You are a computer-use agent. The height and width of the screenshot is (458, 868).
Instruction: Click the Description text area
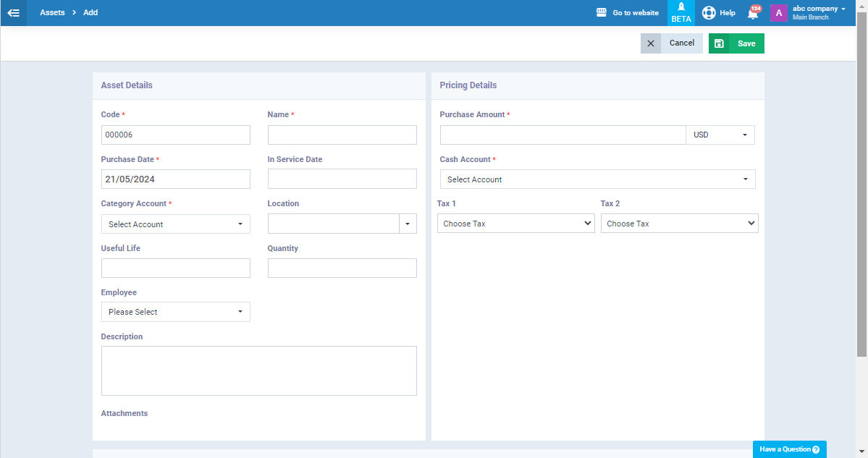259,370
